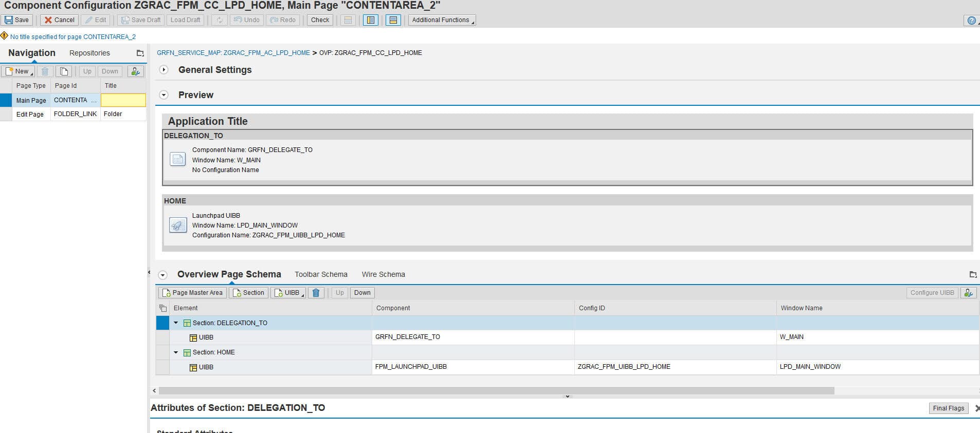This screenshot has height=433, width=980.
Task: Click the Launchpad UIBB icon in HOME preview
Action: click(178, 225)
